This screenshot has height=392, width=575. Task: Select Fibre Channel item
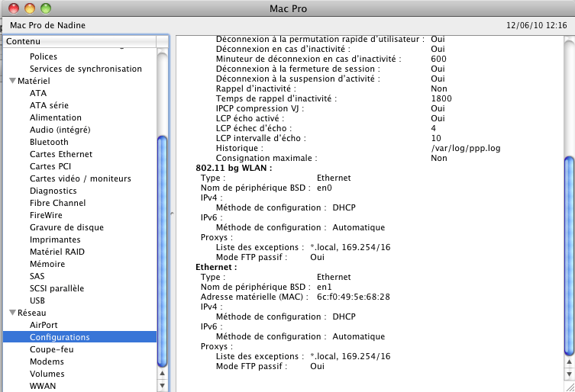[x=57, y=203]
